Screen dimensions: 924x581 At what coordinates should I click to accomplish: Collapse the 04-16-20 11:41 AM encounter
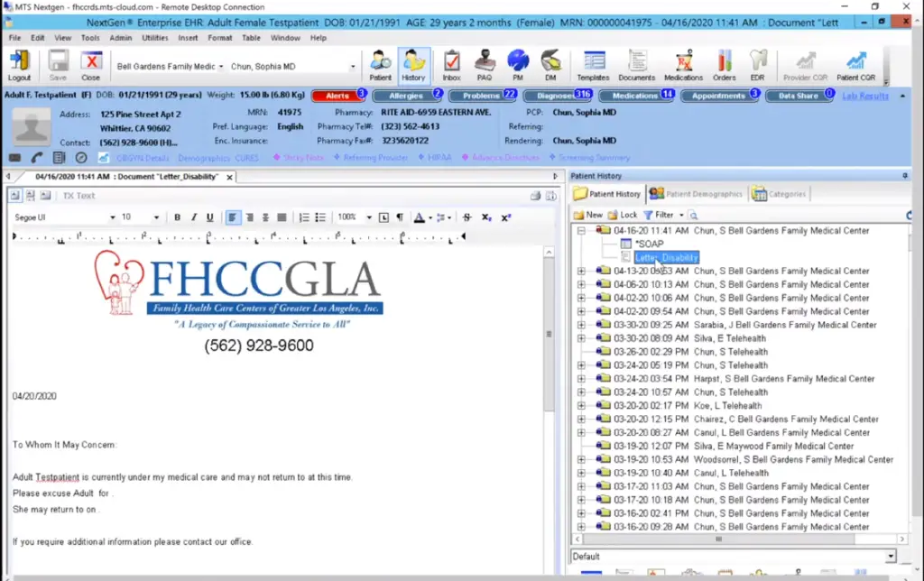click(581, 230)
